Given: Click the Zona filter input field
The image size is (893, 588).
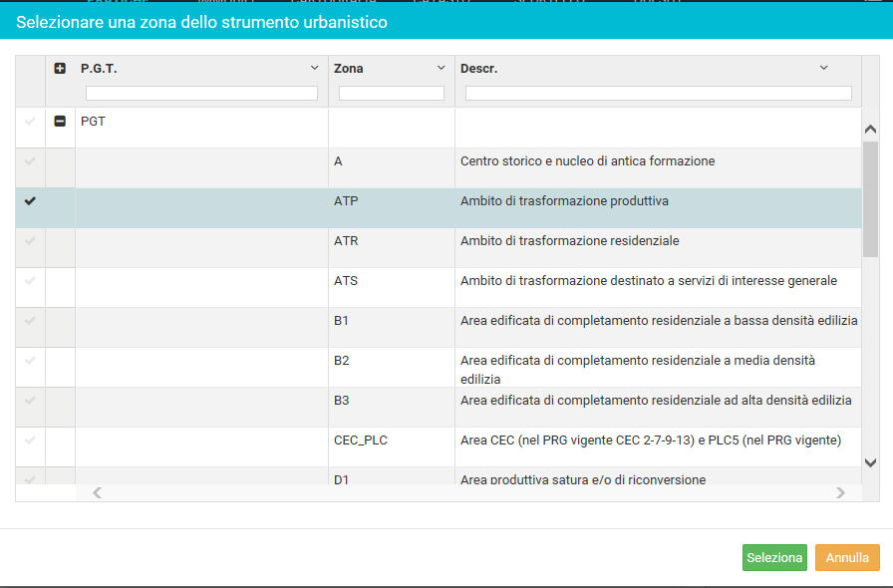Looking at the screenshot, I should (x=392, y=93).
